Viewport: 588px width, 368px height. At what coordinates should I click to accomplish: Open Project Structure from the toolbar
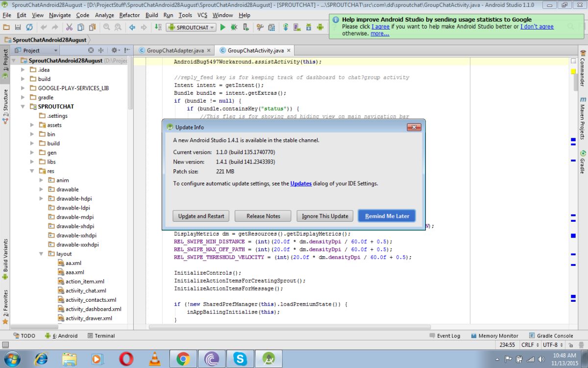(x=271, y=27)
